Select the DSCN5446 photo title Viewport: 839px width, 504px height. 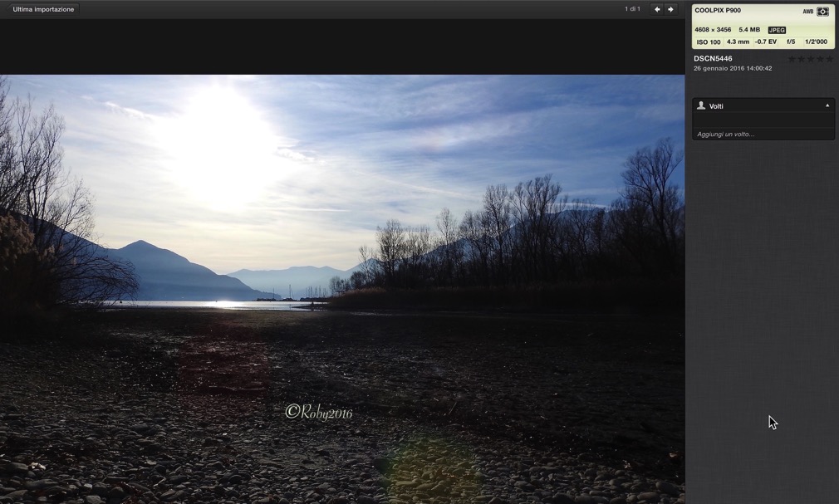pyautogui.click(x=713, y=58)
